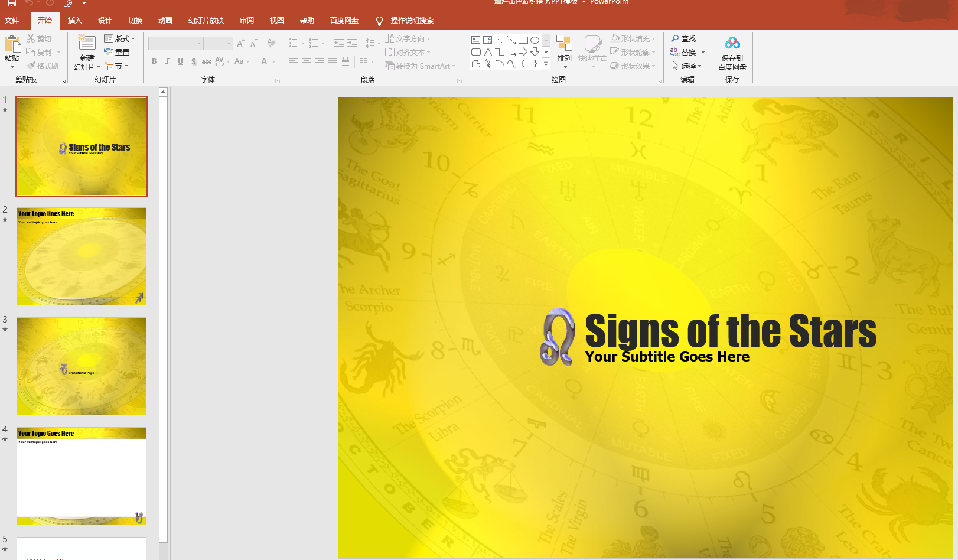Screen dimensions: 958x560
Task: Open the 版式 (Layout) dropdown
Action: click(120, 38)
